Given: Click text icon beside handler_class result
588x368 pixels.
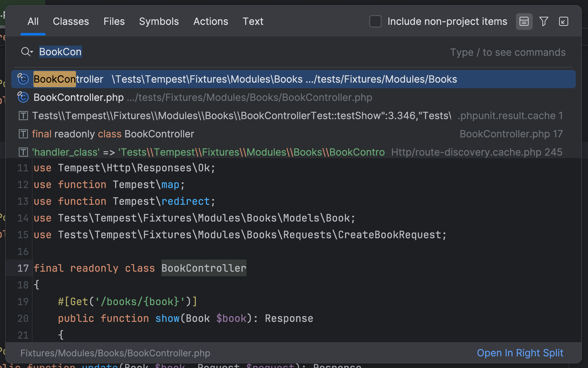Looking at the screenshot, I should coord(23,152).
